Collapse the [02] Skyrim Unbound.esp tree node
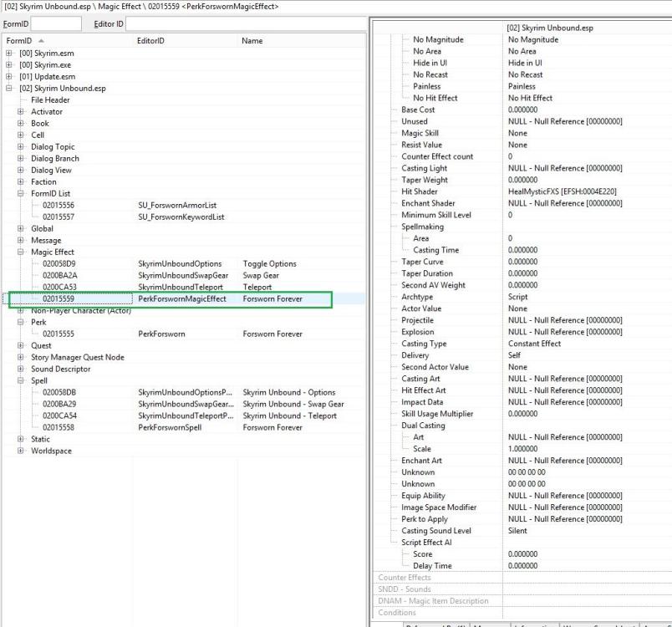This screenshot has height=627, width=672. click(8, 89)
